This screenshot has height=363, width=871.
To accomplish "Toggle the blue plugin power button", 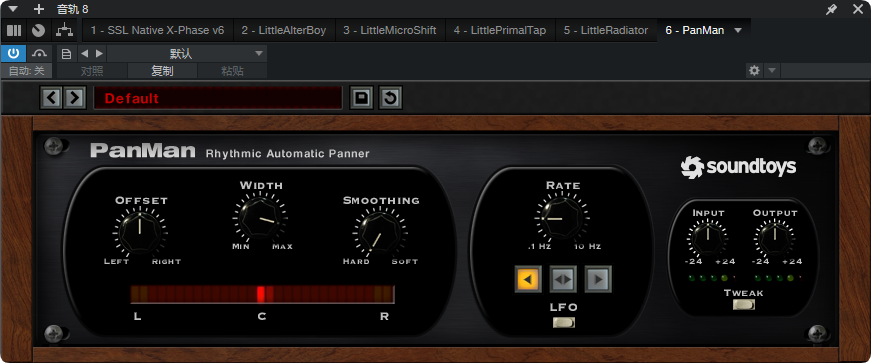I will [13, 53].
